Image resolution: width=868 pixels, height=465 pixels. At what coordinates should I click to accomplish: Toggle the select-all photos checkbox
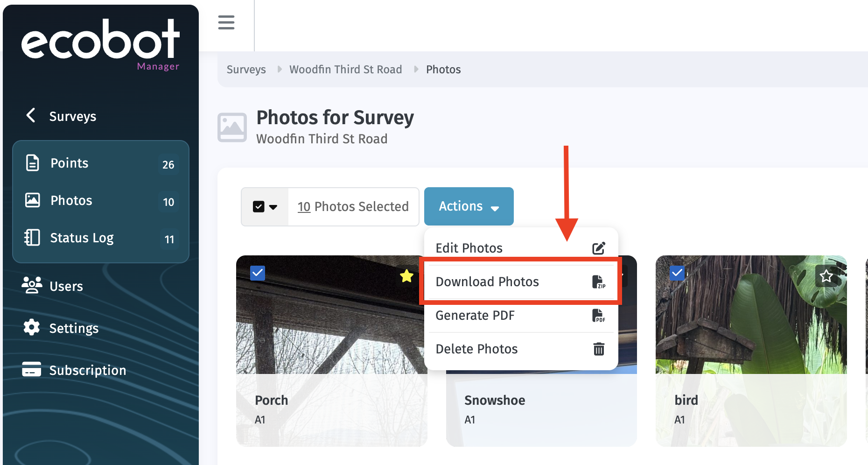pyautogui.click(x=259, y=206)
